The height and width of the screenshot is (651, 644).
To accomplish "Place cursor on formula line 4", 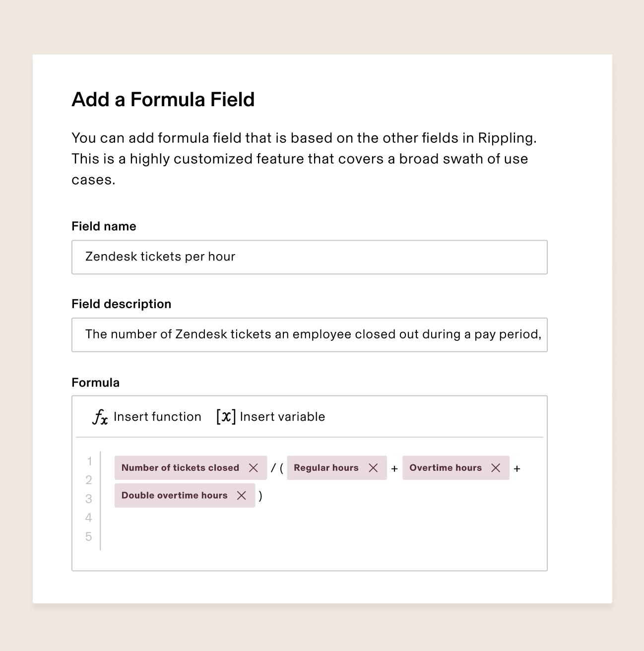I will [322, 518].
